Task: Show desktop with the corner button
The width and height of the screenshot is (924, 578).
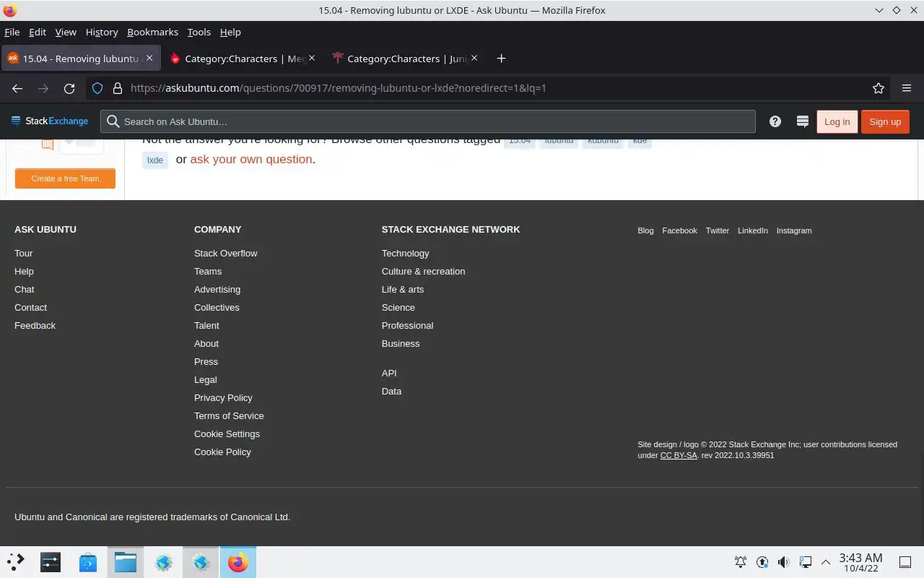Action: (x=905, y=562)
